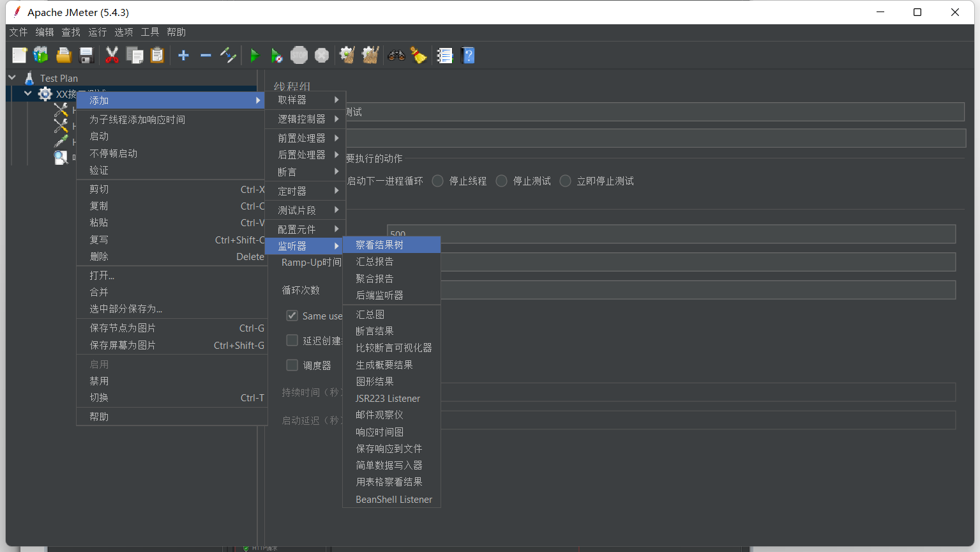Click the Reset Search icon

point(419,56)
